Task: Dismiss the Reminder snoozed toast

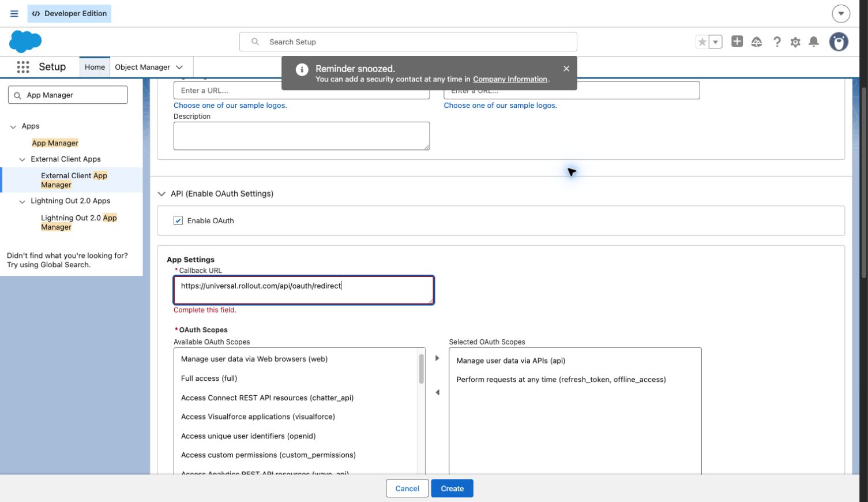Action: (x=566, y=68)
